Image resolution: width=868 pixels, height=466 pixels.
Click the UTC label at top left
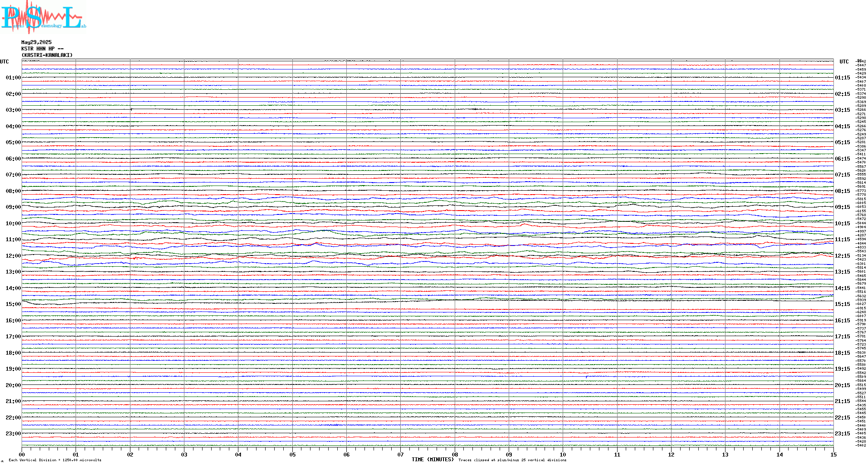[x=4, y=62]
